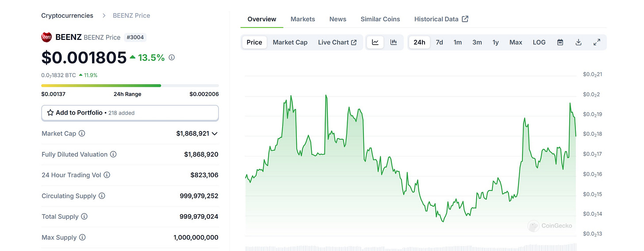The width and height of the screenshot is (644, 251).
Task: Select the Market Cap chart toggle
Action: (290, 42)
